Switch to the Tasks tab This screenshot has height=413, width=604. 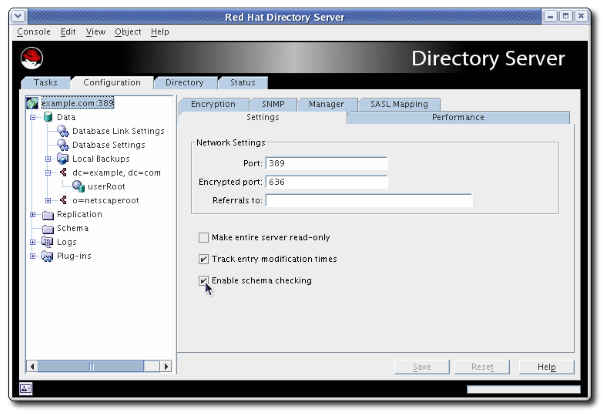[x=45, y=82]
